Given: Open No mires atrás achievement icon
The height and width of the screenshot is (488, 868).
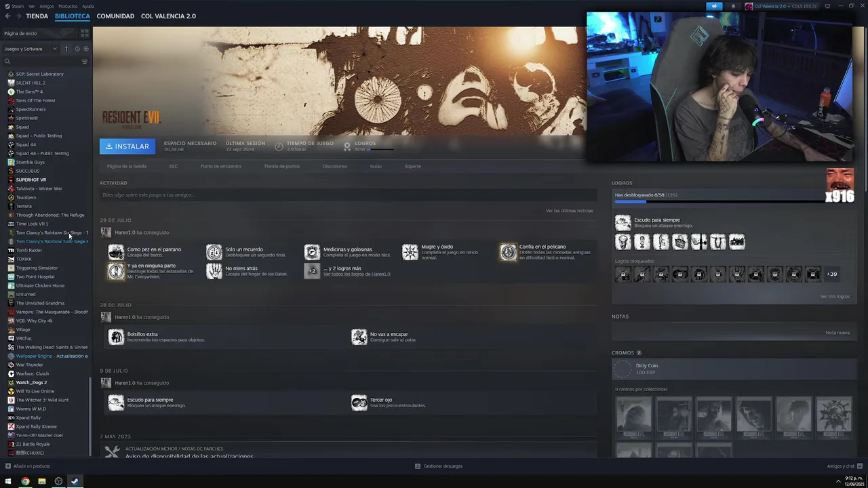Looking at the screenshot, I should coord(214,271).
